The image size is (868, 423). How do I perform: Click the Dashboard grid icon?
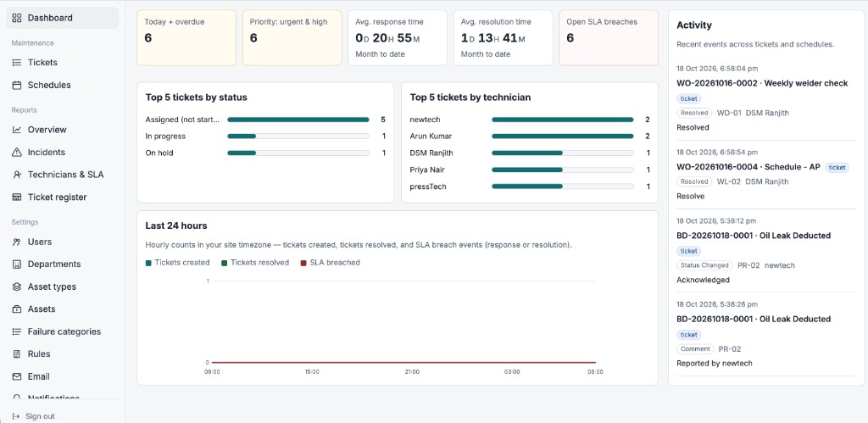(17, 18)
